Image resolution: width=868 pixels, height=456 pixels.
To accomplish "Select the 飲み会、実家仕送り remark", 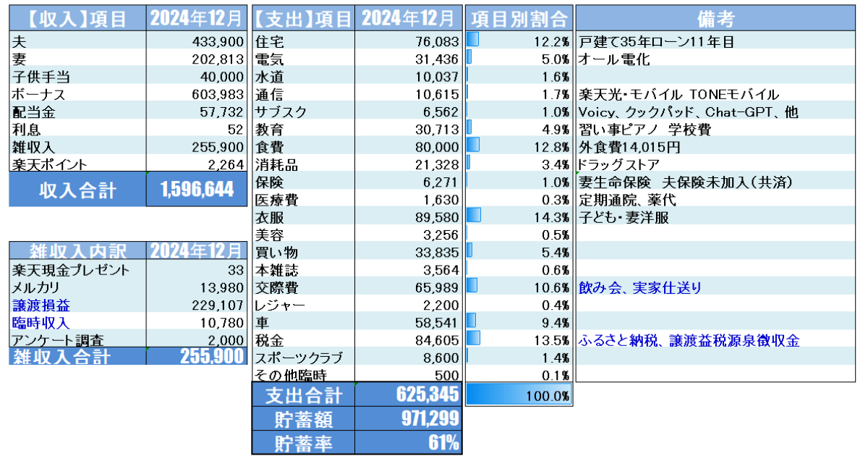I will coord(640,288).
